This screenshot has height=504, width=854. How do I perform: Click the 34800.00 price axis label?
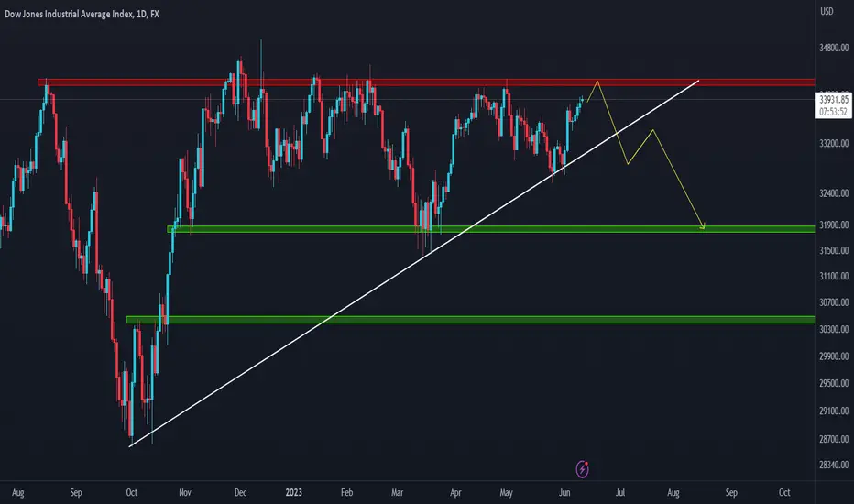[834, 48]
